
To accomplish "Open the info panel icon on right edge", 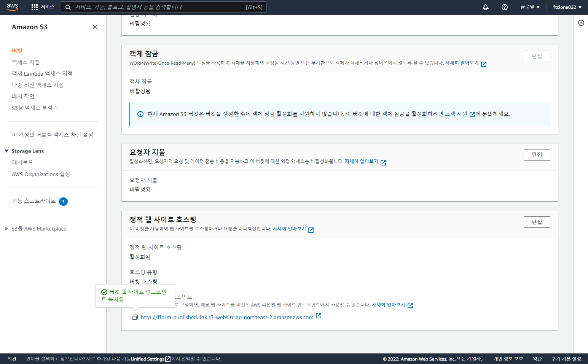I will 581,23.
